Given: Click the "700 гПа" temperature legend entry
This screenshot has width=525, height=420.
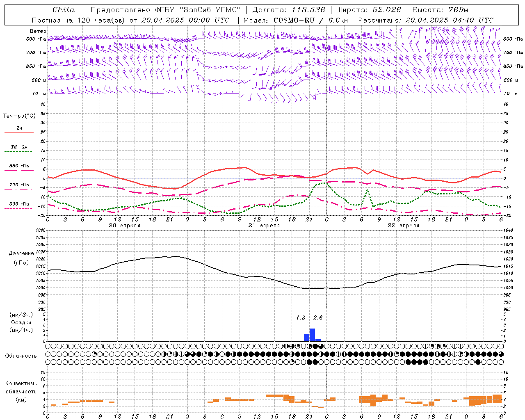Looking at the screenshot, I should pyautogui.click(x=19, y=185).
